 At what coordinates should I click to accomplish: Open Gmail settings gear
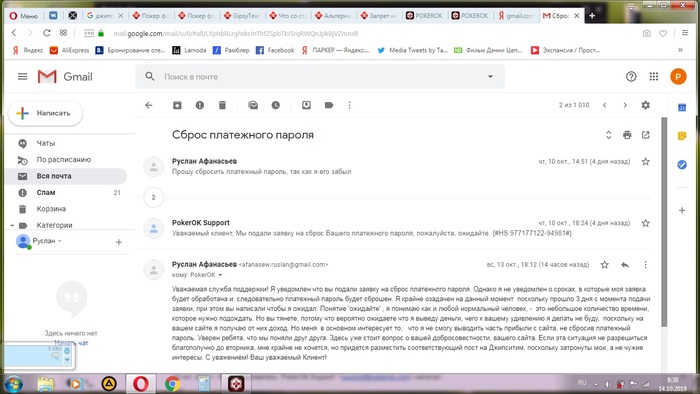(646, 105)
